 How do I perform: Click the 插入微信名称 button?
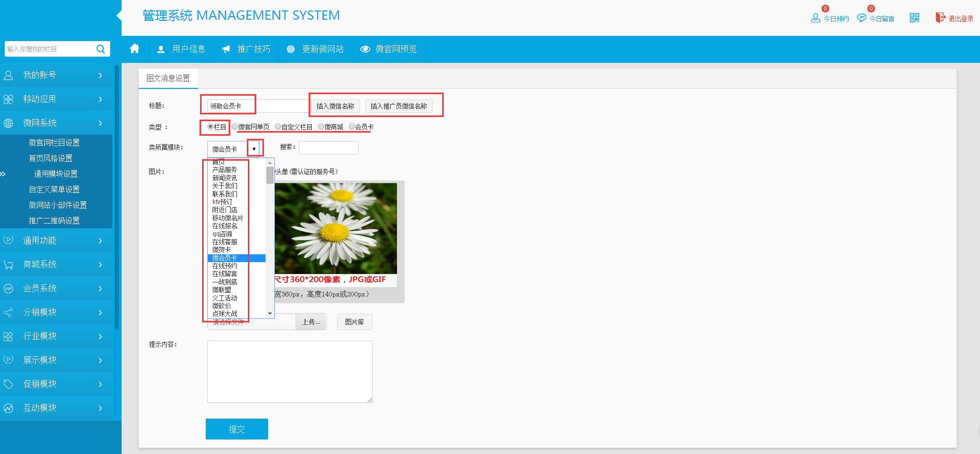(335, 106)
